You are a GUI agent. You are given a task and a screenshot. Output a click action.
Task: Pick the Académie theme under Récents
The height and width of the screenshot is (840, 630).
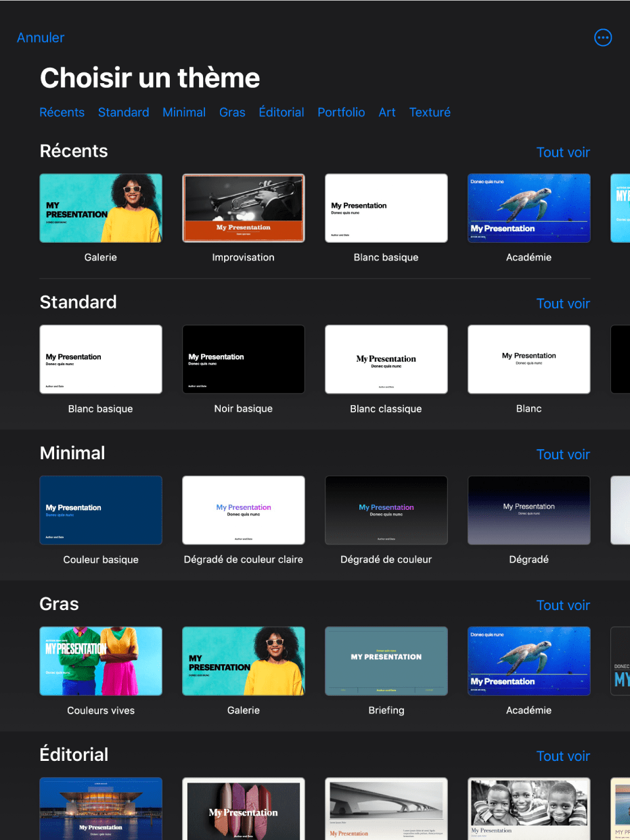click(529, 208)
